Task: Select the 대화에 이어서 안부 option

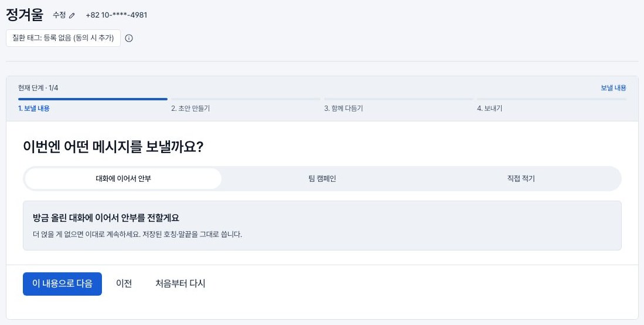Action: click(x=123, y=179)
